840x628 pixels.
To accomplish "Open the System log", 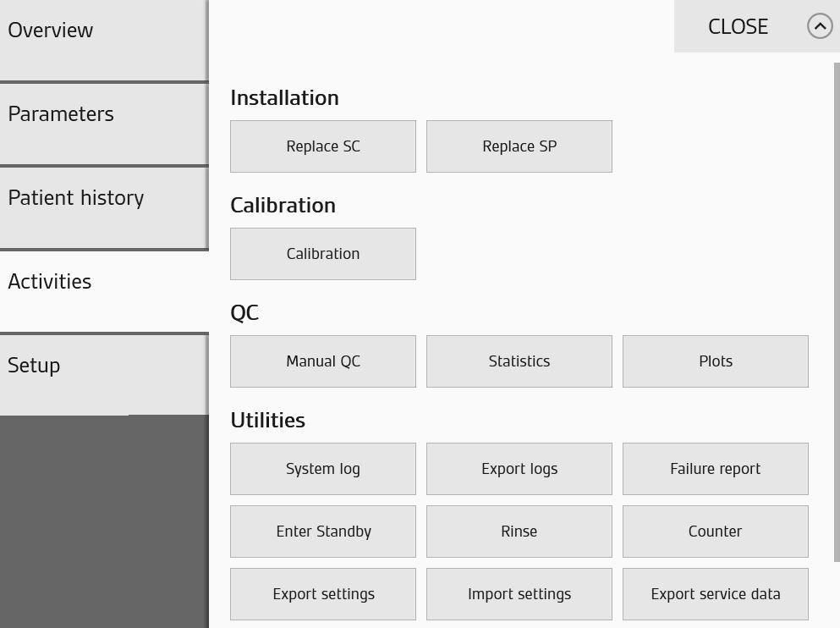I will (323, 469).
